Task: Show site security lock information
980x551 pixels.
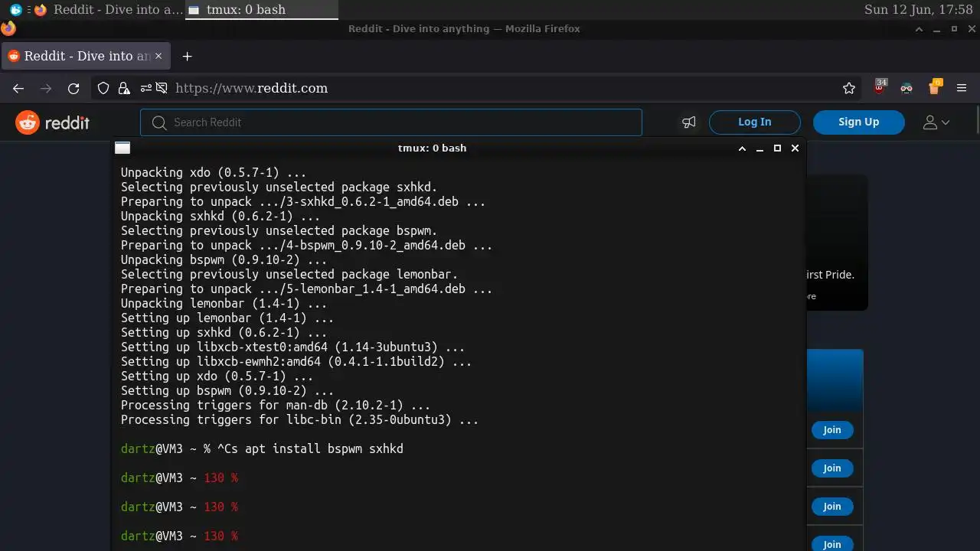Action: (124, 88)
